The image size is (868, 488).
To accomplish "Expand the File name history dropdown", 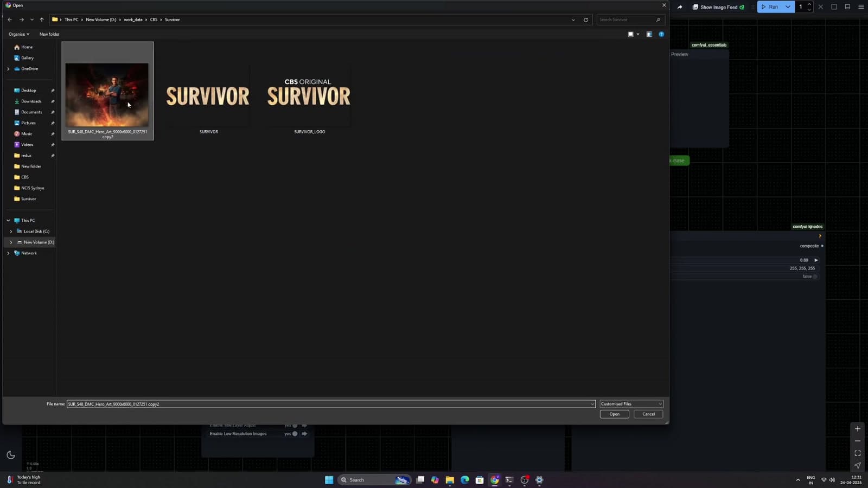I will click(x=592, y=404).
